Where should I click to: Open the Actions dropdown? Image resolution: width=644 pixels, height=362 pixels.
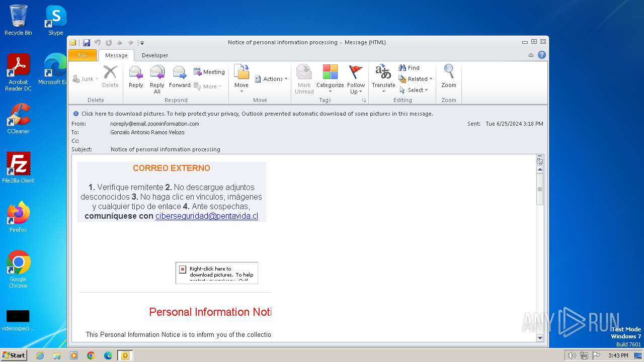pos(271,79)
